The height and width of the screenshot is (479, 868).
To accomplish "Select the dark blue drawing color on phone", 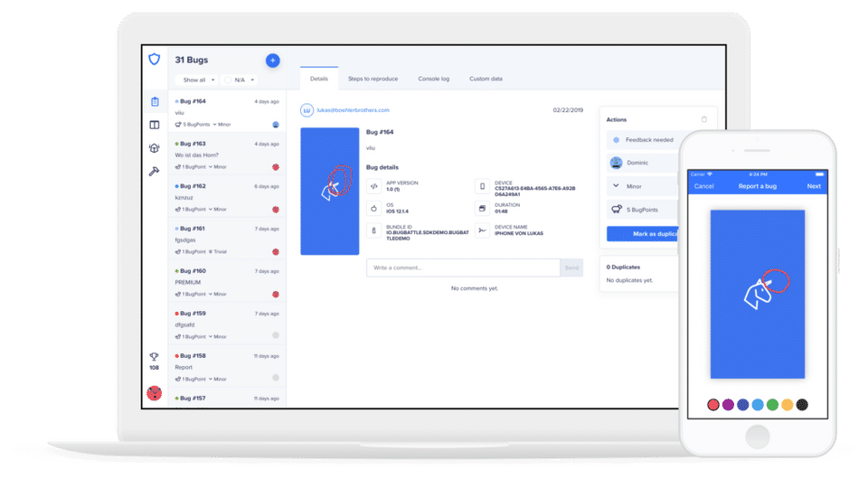I will (743, 405).
